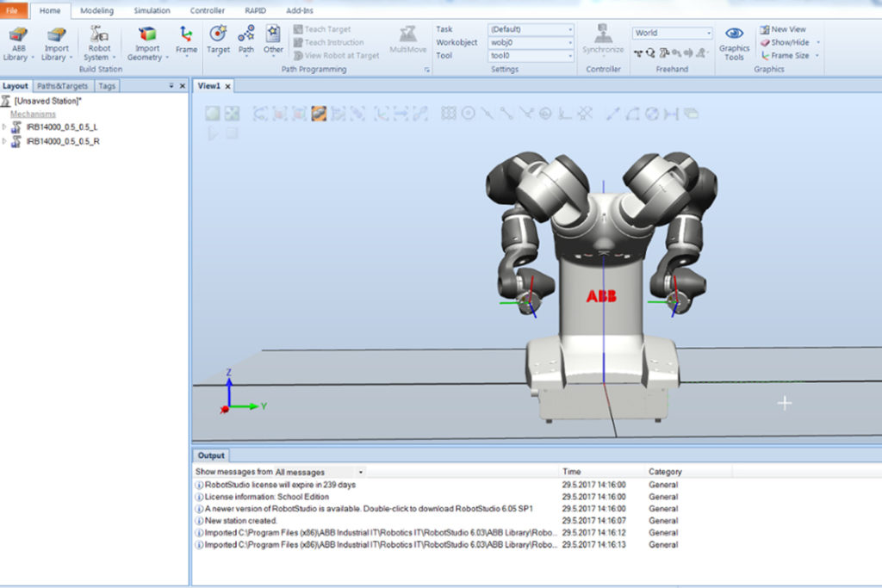
Task: Select the Jog Joint freehand tool
Action: pyautogui.click(x=664, y=53)
